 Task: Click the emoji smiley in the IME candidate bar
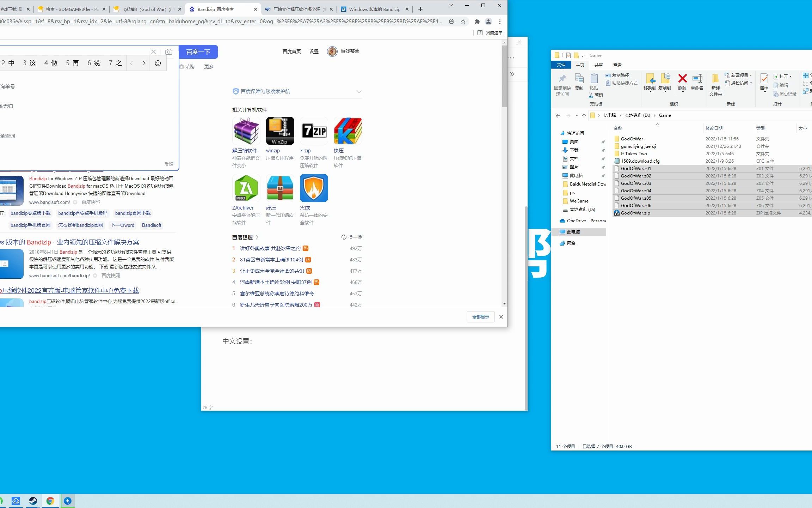[x=158, y=63]
